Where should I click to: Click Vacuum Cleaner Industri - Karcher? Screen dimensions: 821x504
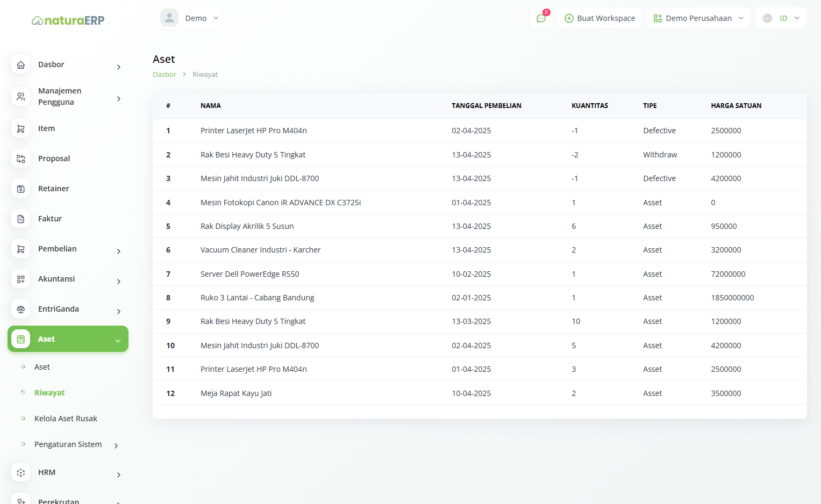260,250
